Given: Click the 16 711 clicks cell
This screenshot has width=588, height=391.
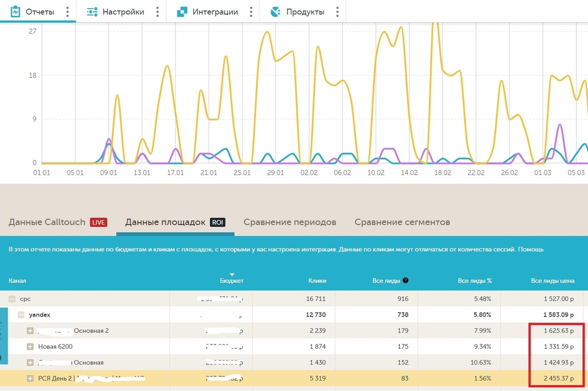Looking at the screenshot, I should [x=316, y=299].
